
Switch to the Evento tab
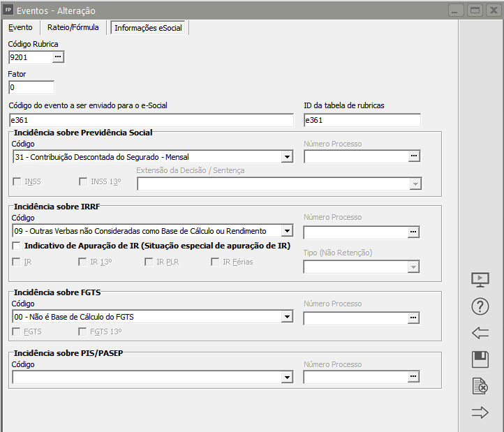pyautogui.click(x=20, y=27)
